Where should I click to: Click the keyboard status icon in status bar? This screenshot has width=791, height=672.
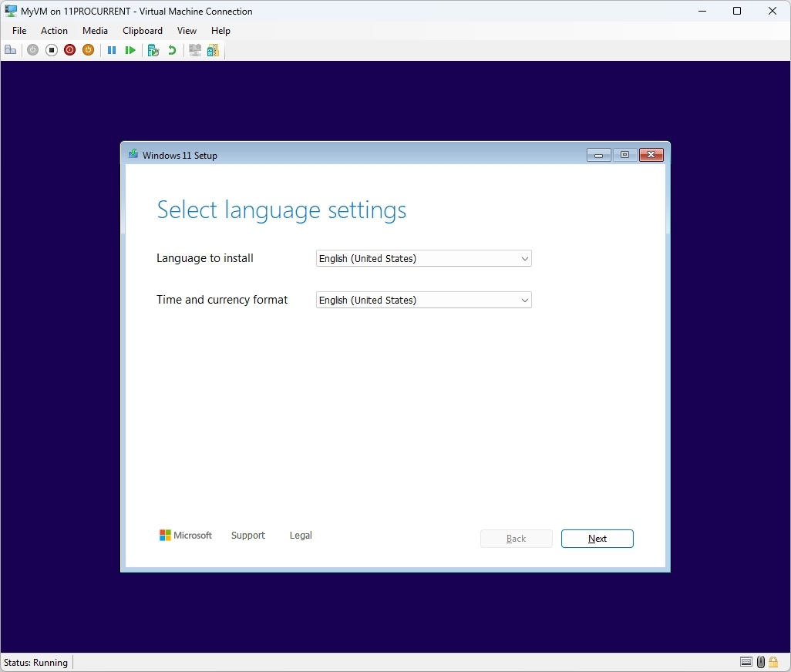coord(746,662)
